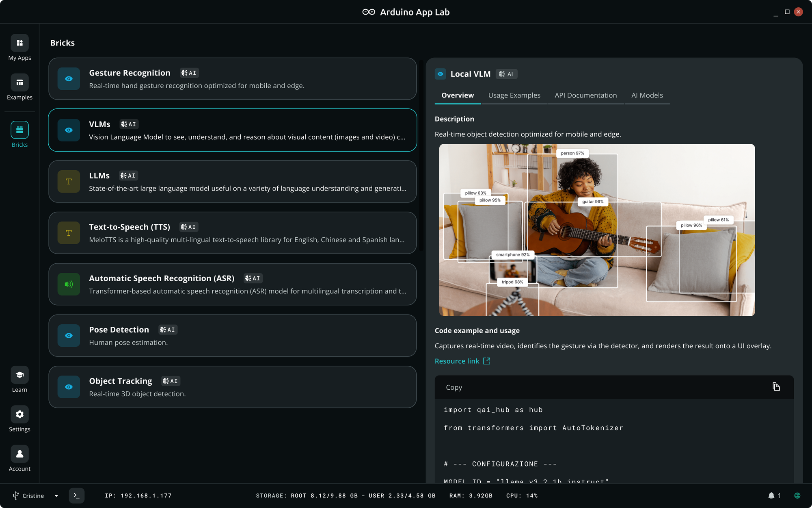Choose the Automatic Speech Recognition brick
Viewport: 812px width, 508px height.
232,284
